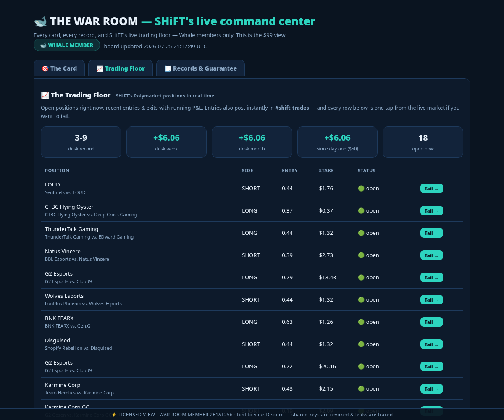Click the SIDE column header
The image size is (504, 420).
(x=247, y=171)
